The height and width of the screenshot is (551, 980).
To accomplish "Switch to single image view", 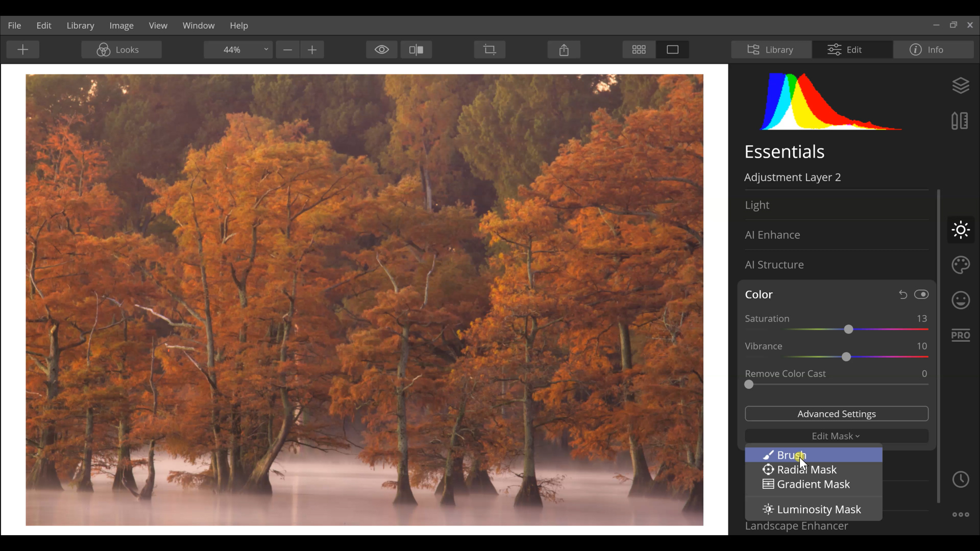I will [673, 49].
